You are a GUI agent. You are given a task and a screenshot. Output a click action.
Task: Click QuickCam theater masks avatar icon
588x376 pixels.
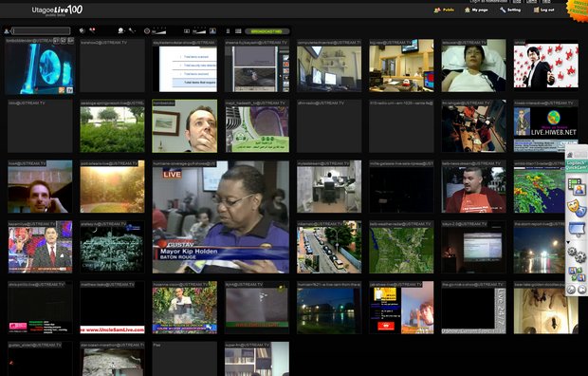(577, 208)
